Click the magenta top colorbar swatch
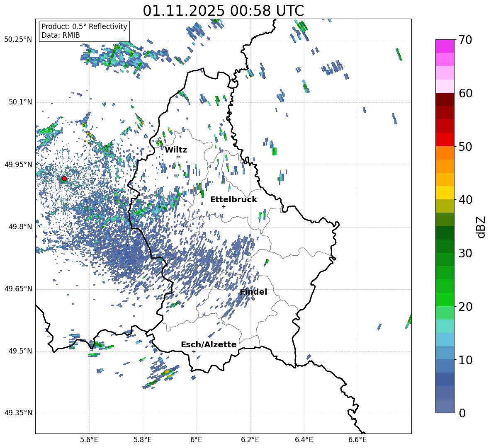This screenshot has height=448, width=491. point(445,46)
